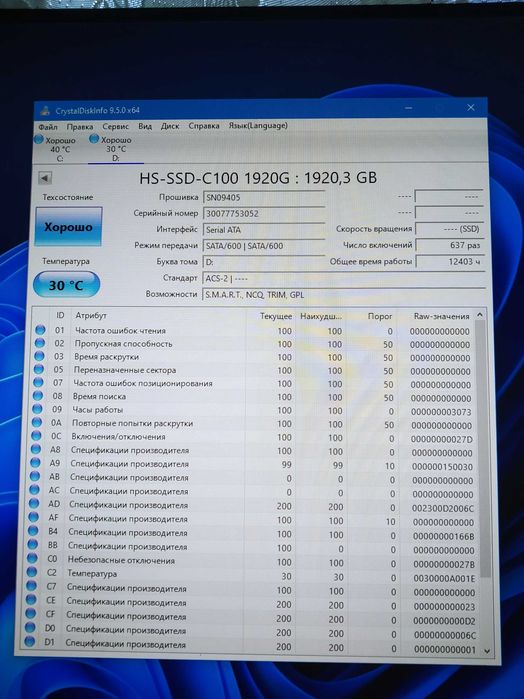Click the rotation speed field (SSD)
This screenshot has height=699, width=524.
[x=450, y=229]
